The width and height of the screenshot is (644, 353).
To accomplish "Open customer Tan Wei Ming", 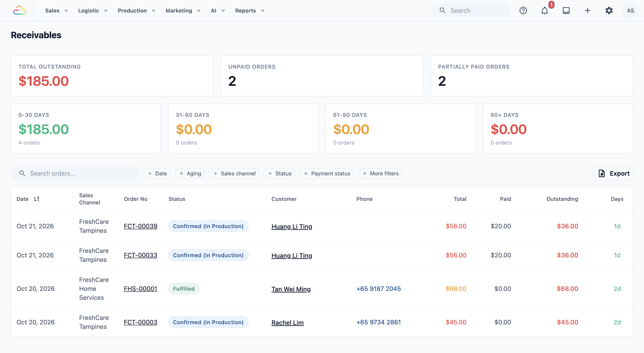I will tap(291, 289).
